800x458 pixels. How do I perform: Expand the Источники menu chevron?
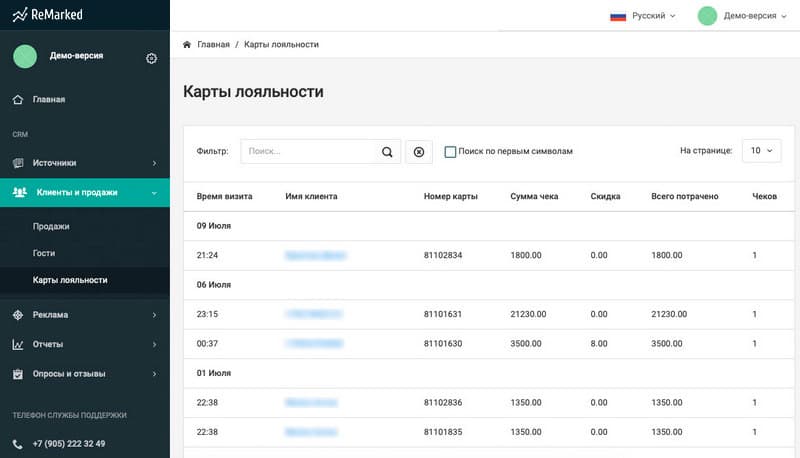(155, 163)
